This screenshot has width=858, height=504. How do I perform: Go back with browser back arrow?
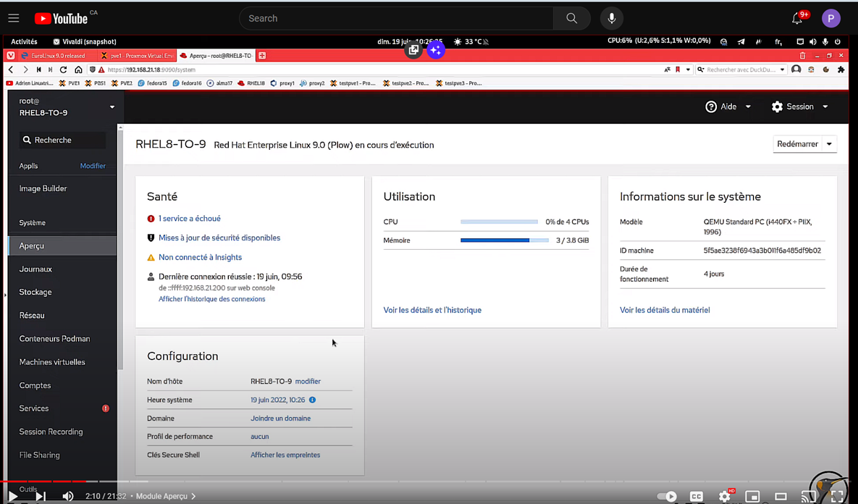11,70
